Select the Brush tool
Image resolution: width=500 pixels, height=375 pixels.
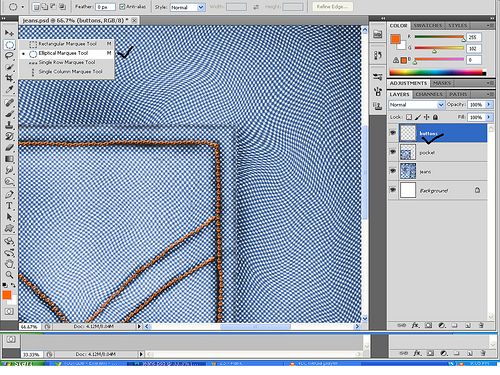click(x=9, y=114)
